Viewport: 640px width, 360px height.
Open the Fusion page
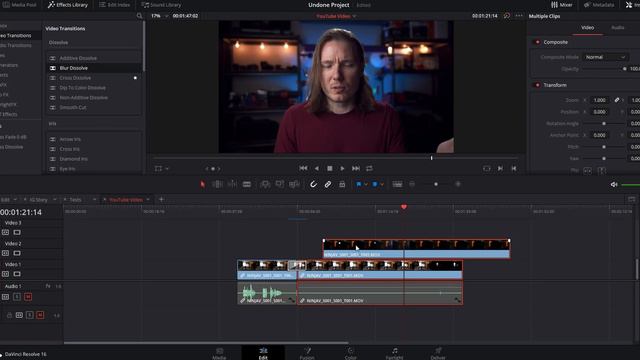click(x=307, y=353)
